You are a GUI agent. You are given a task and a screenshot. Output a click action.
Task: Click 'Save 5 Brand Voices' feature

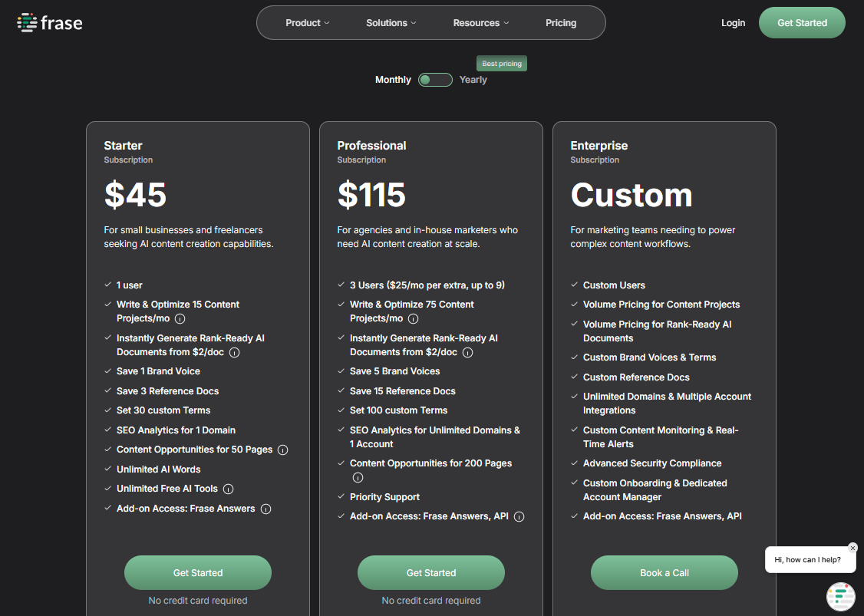point(394,371)
